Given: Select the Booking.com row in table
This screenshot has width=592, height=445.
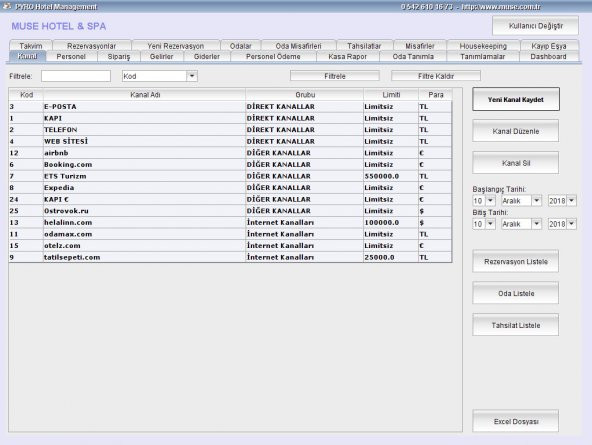Looking at the screenshot, I should (230, 165).
